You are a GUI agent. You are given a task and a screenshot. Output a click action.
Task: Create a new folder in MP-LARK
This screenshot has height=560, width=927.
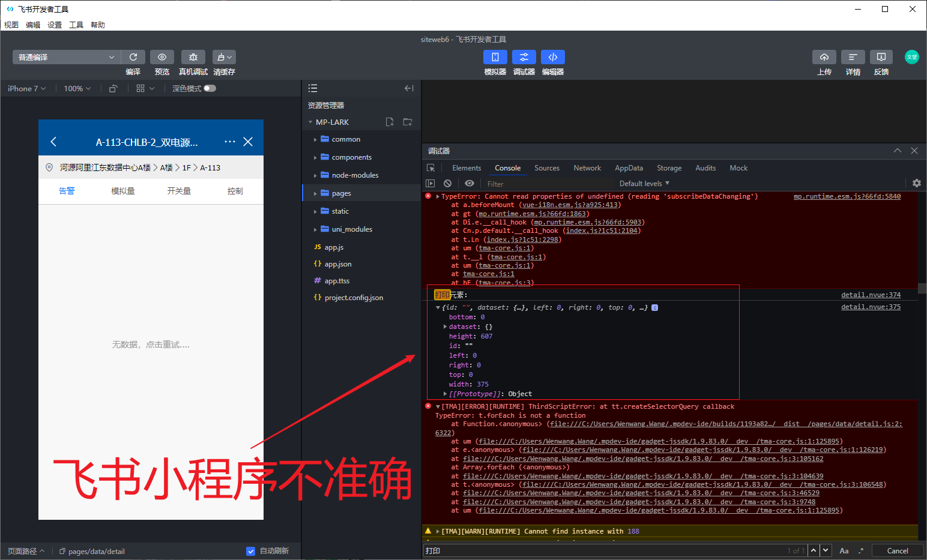point(408,122)
